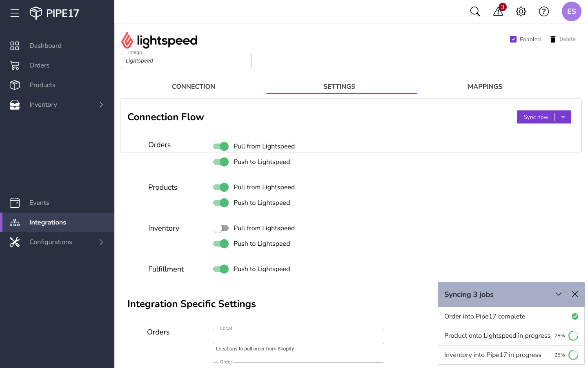This screenshot has width=588, height=368.
Task: Enable Inventory Pull from Lightspeed switch
Action: 221,228
